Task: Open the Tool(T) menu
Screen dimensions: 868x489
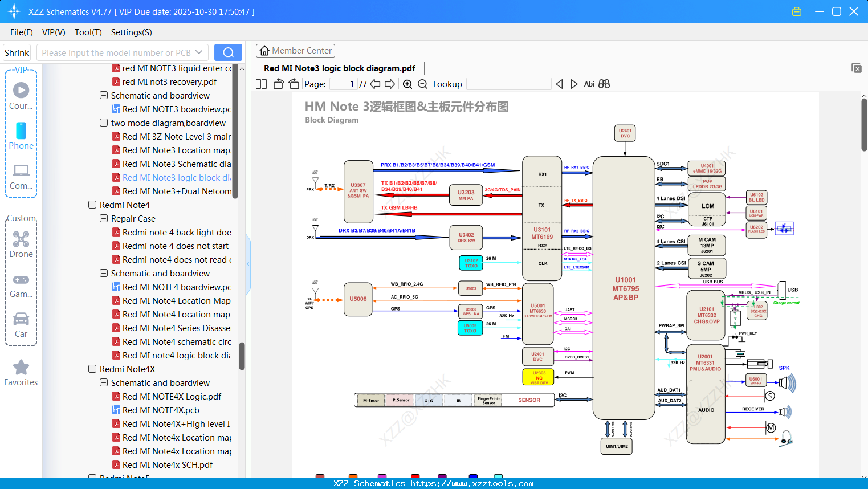Action: pos(88,32)
